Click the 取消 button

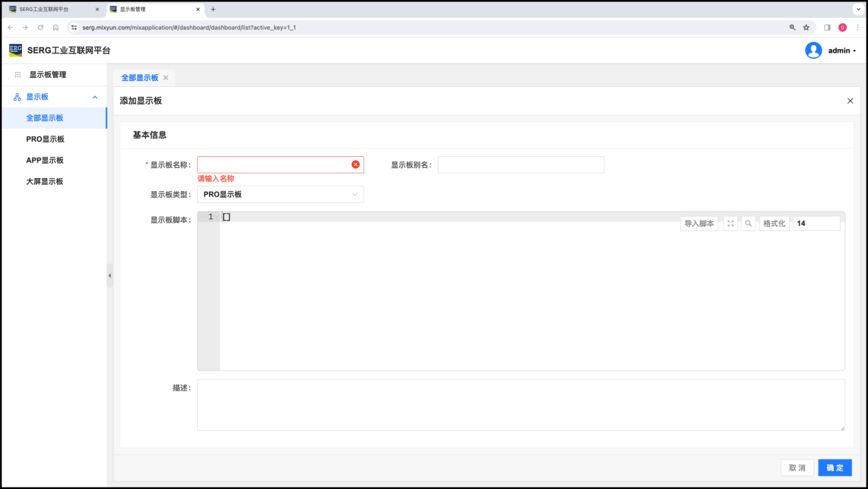pos(797,468)
